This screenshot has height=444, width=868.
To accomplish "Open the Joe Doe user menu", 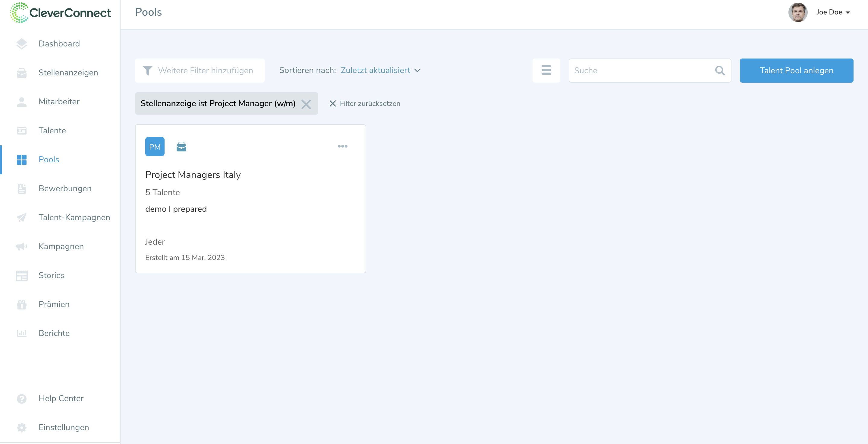I will [832, 12].
